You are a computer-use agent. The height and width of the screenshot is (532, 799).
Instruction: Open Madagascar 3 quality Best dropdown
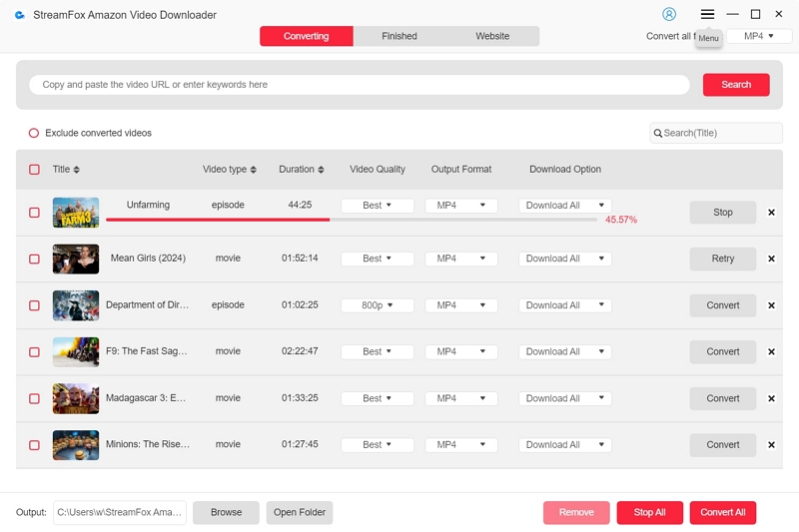(378, 398)
